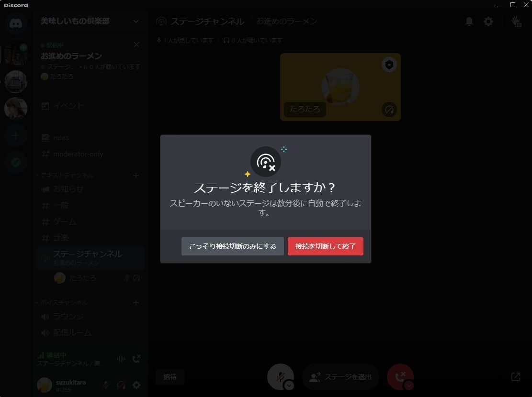Click muted icon on たろたろ speaker tile
This screenshot has height=397, width=532.
[389, 110]
